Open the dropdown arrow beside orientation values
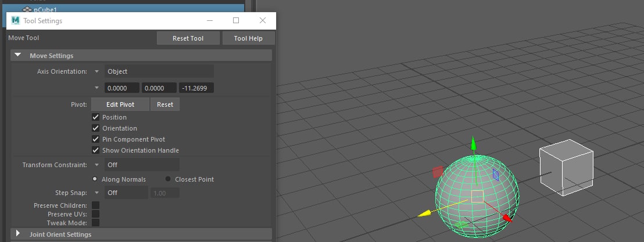 click(x=96, y=88)
